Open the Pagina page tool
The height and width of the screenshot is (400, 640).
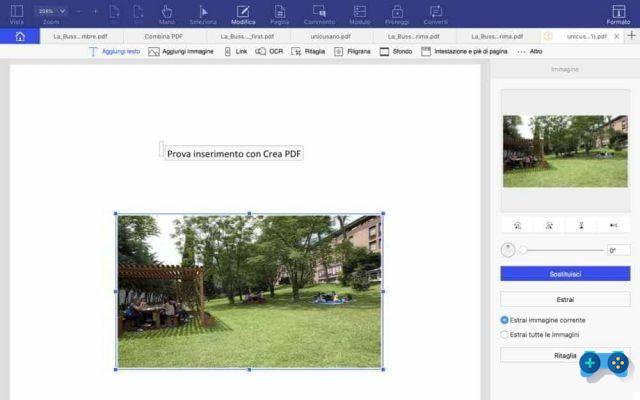(x=280, y=14)
